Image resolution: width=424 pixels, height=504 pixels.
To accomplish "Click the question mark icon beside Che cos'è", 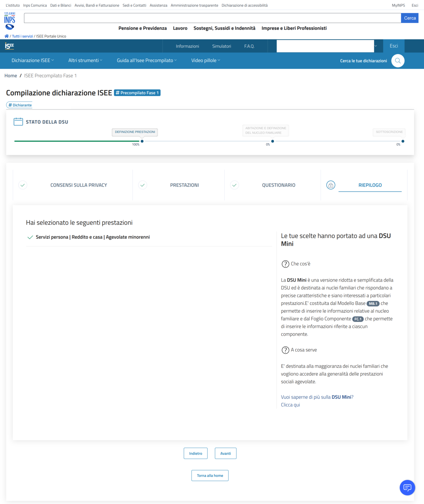I will pos(286,264).
